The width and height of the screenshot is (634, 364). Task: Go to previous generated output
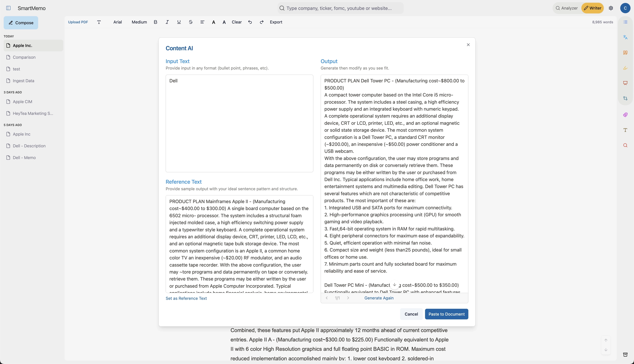[327, 298]
